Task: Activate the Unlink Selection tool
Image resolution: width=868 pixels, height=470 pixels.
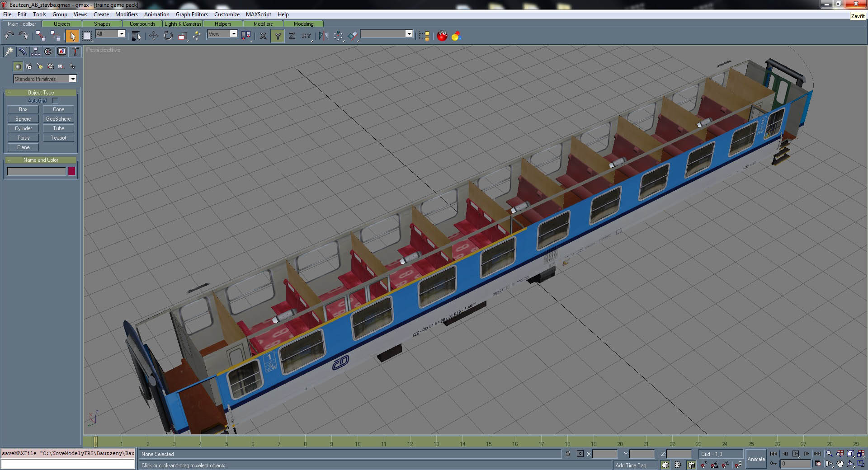Action: point(55,36)
